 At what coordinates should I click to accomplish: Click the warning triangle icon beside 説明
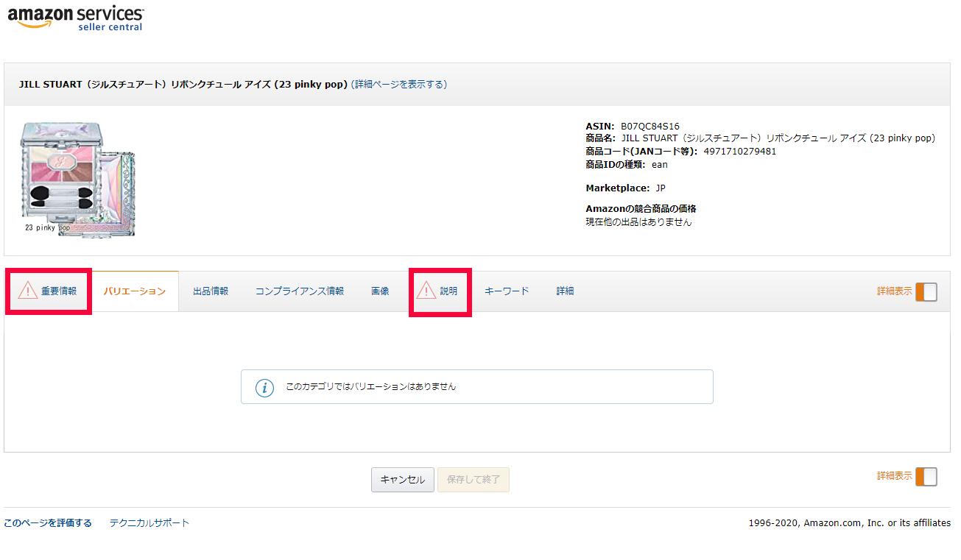pos(426,291)
